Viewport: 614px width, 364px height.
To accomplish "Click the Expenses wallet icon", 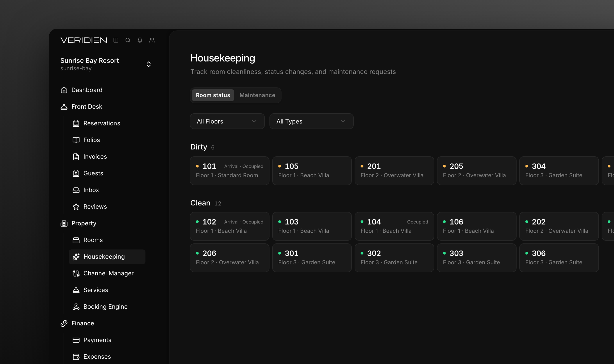I will (76, 357).
